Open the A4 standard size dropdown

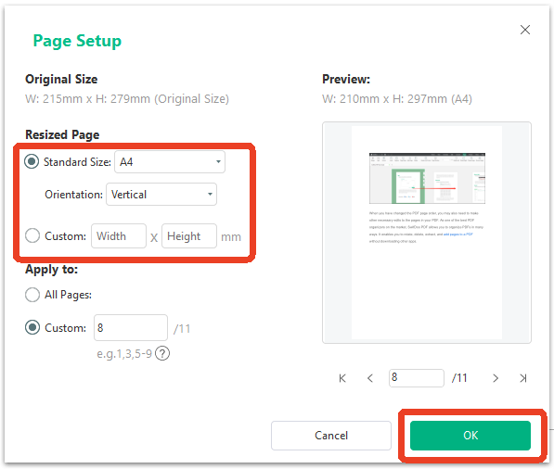click(170, 162)
